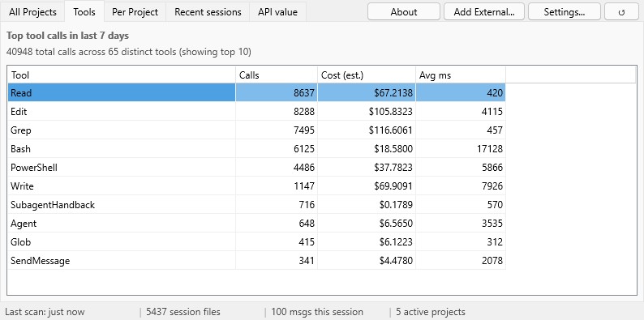Click cost cell $0.1789

(396, 204)
